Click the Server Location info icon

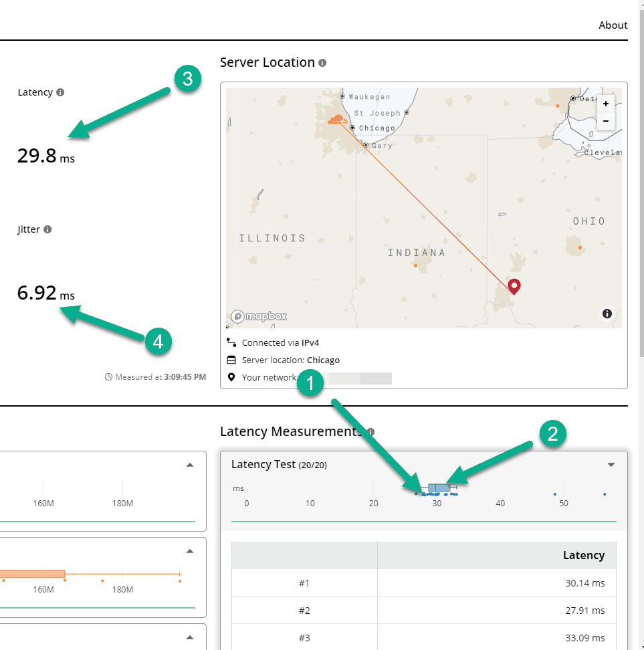tap(324, 62)
